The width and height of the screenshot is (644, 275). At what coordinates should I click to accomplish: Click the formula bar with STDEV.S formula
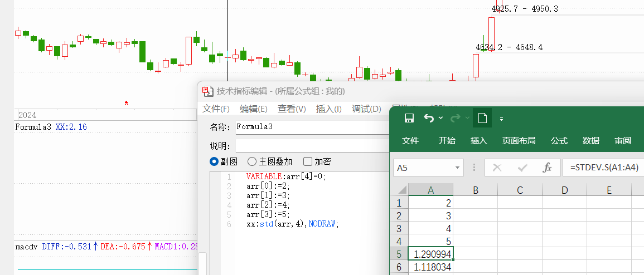(x=603, y=168)
